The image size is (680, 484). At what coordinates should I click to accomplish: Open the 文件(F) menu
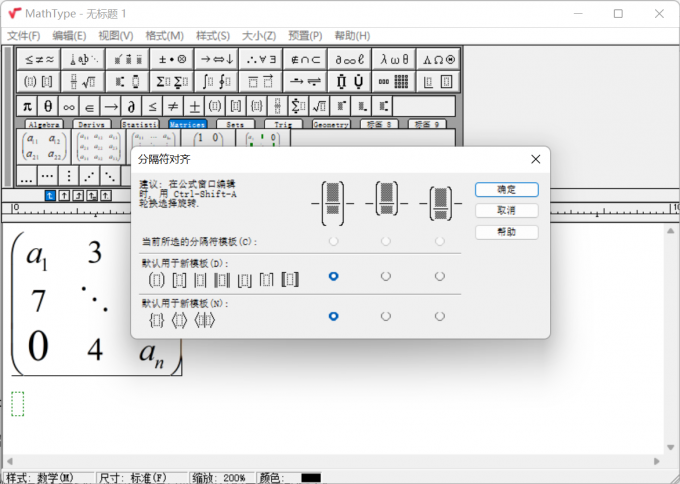coord(24,36)
